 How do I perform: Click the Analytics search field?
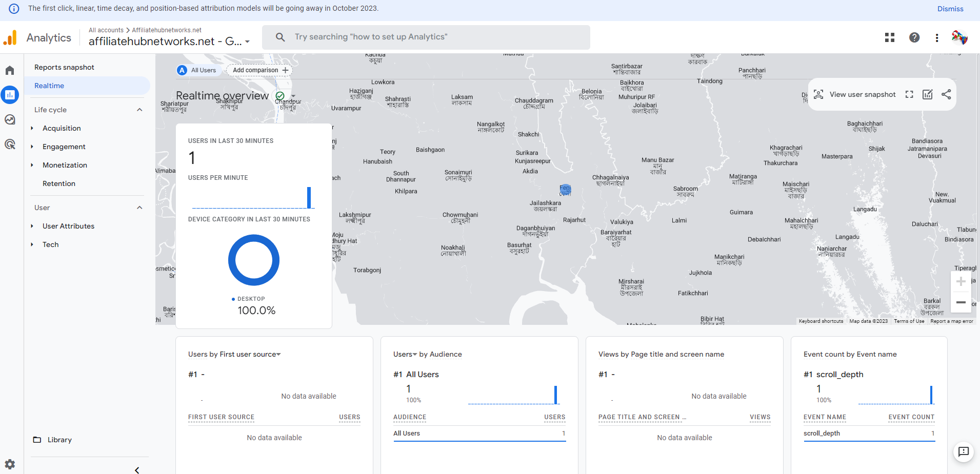[426, 37]
